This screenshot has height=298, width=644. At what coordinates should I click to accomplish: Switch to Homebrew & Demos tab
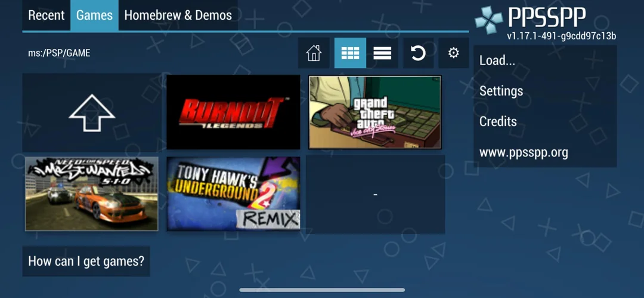pyautogui.click(x=178, y=16)
